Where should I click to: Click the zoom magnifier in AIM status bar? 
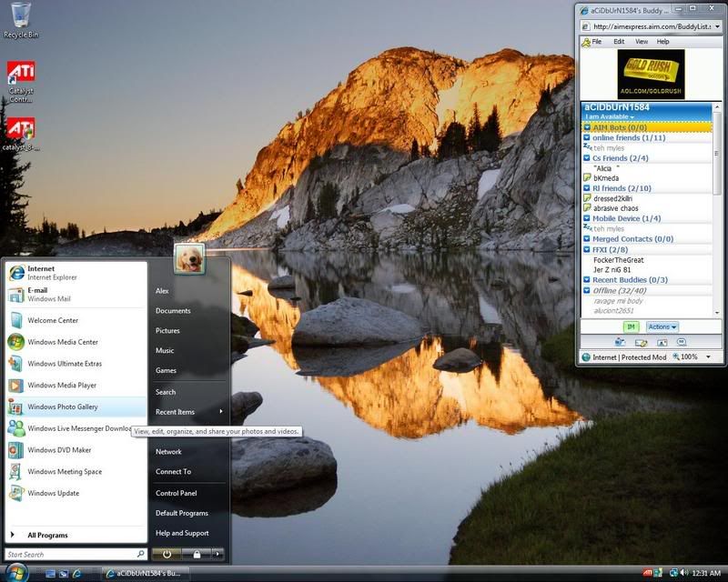pyautogui.click(x=676, y=356)
